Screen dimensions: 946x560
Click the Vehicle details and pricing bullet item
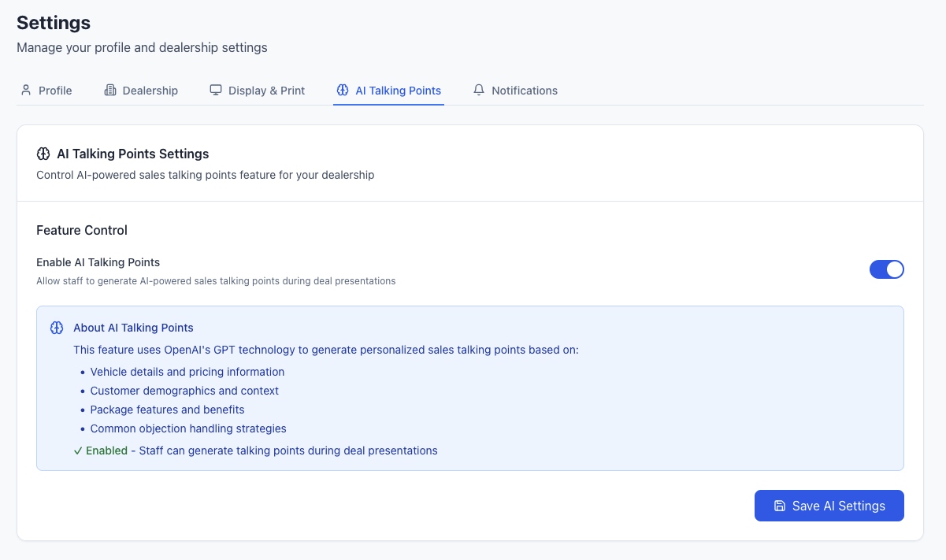click(187, 371)
